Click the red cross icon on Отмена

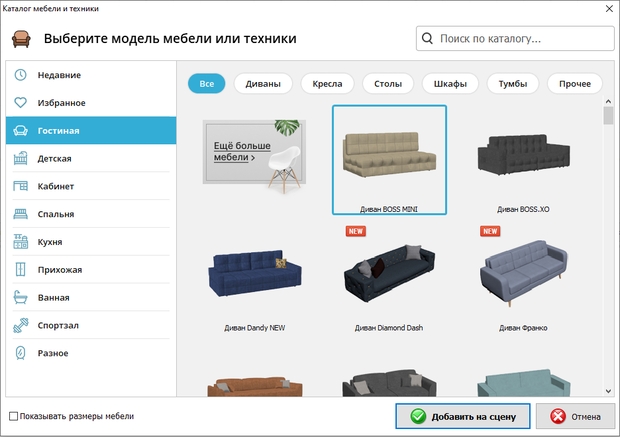tap(558, 416)
